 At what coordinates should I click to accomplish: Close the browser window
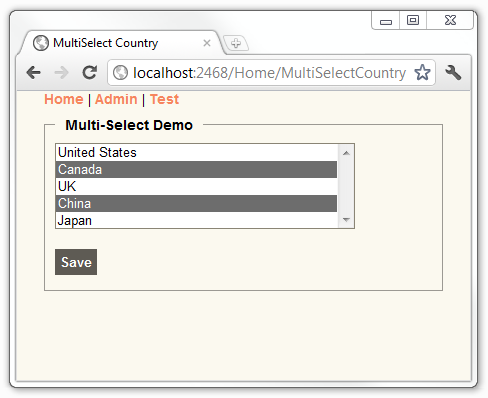click(450, 20)
